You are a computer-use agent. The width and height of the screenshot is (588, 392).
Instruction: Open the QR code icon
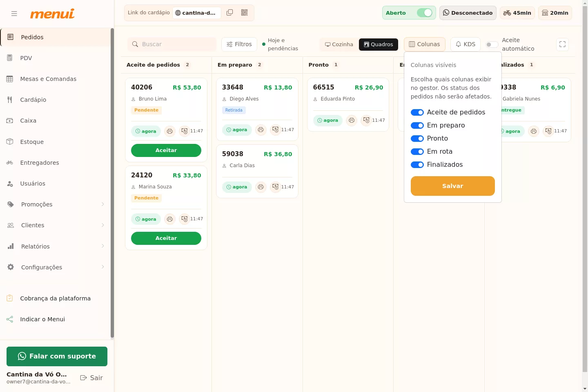tap(245, 13)
